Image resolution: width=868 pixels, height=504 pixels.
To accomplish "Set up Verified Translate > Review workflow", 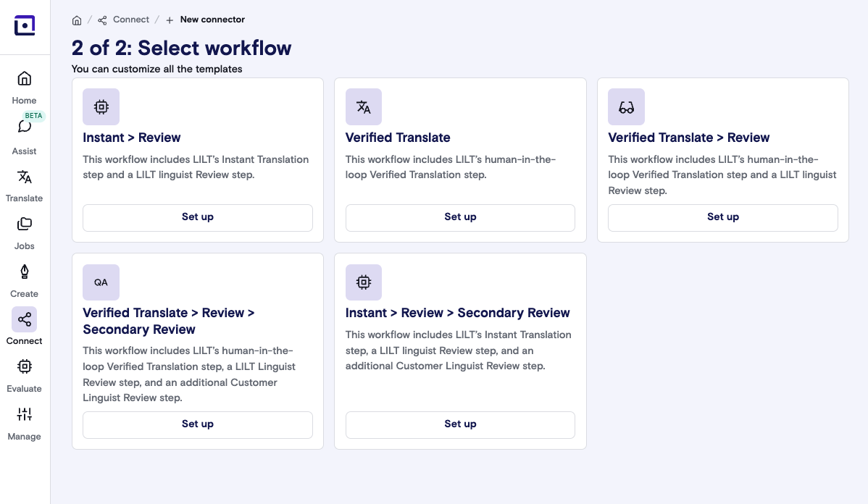I will pyautogui.click(x=722, y=217).
